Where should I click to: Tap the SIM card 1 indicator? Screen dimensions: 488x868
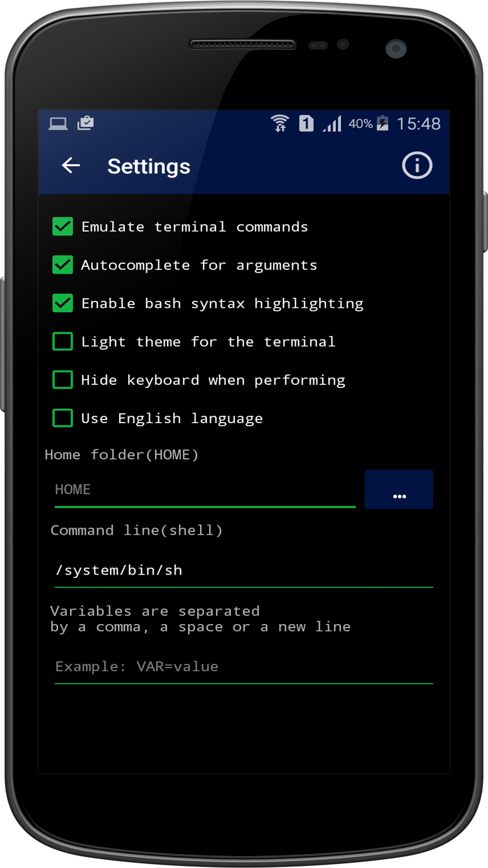coord(305,123)
